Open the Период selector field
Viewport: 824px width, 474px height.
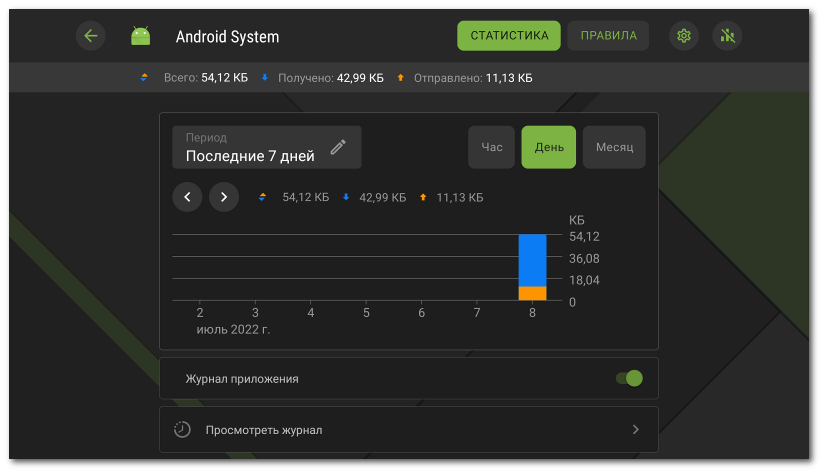[250, 147]
